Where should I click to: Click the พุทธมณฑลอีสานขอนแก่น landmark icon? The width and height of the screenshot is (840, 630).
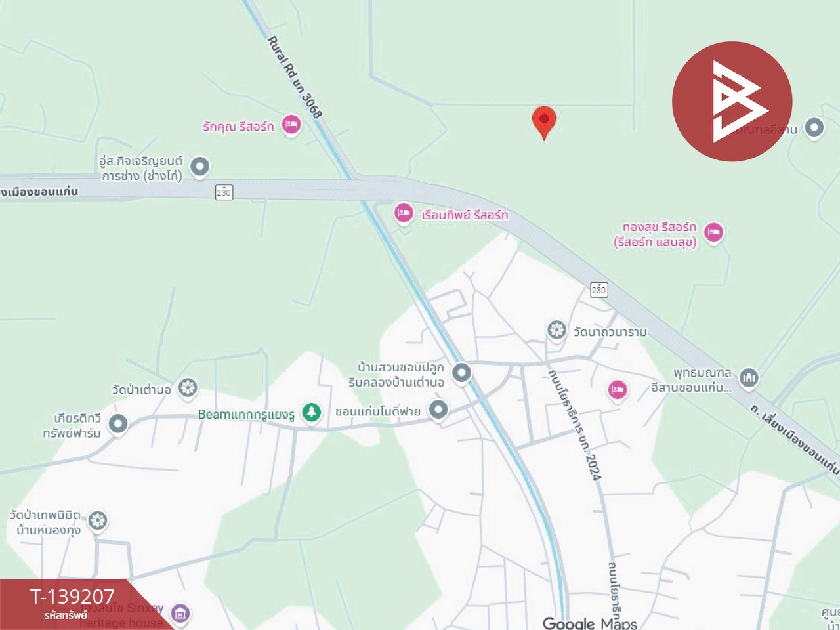pyautogui.click(x=749, y=378)
